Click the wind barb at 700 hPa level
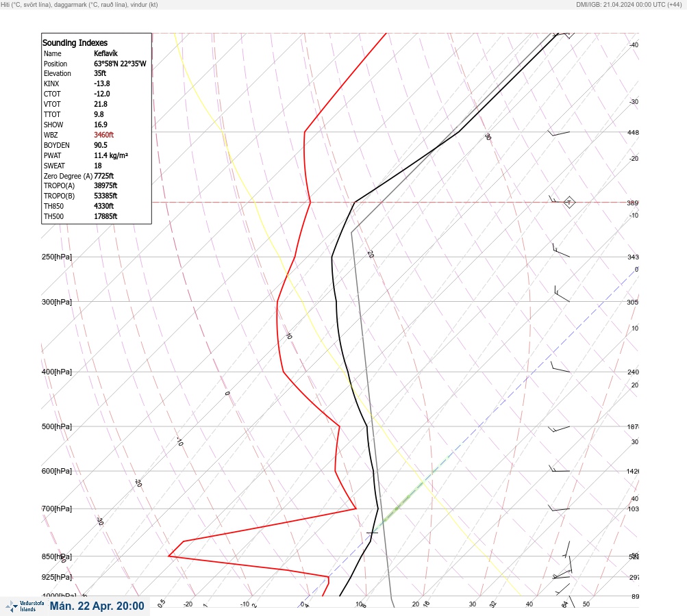This screenshot has height=616, width=687. 559,509
